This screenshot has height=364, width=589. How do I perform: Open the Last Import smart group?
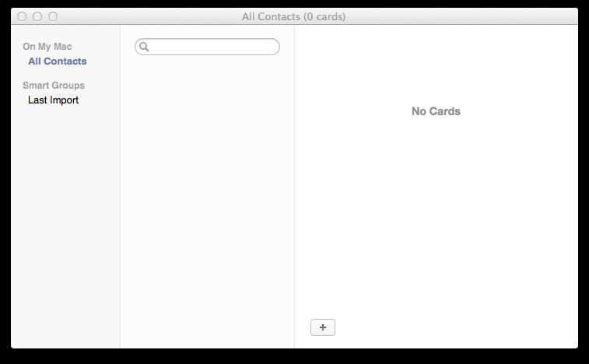[x=54, y=100]
